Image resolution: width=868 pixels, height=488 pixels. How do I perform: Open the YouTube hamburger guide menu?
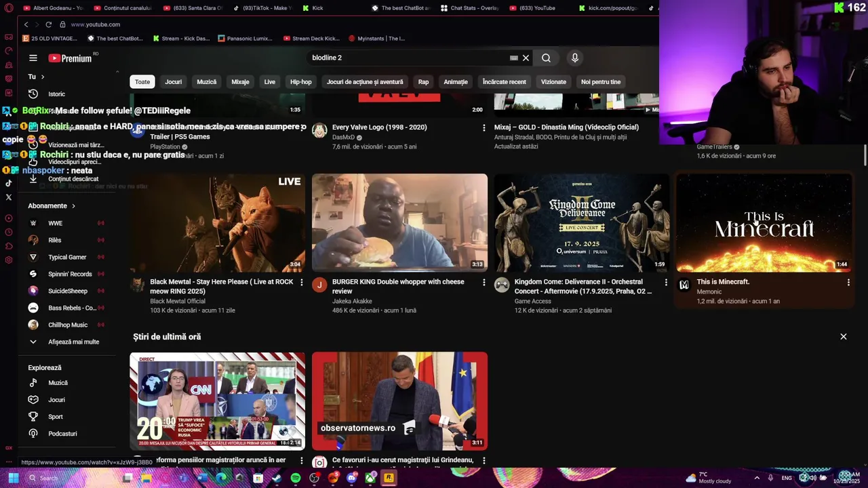pos(33,58)
